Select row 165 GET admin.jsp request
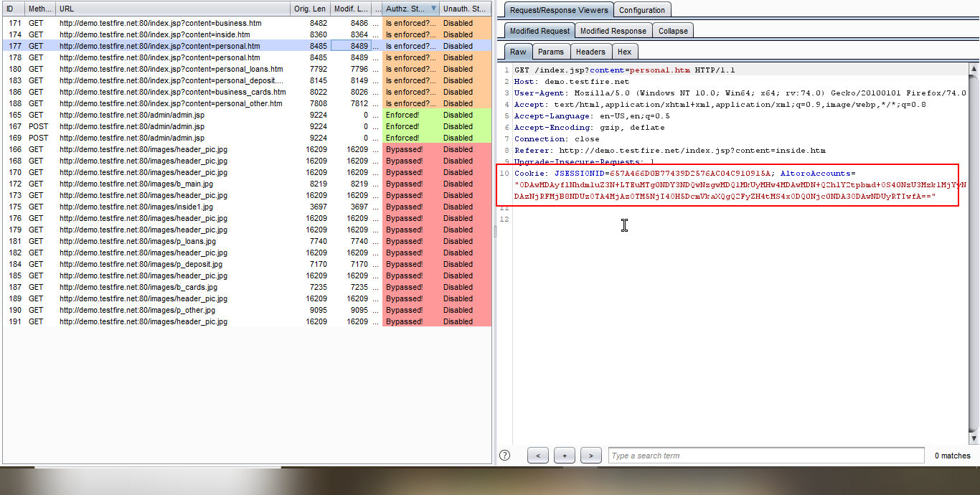The image size is (980, 495). 247,115
